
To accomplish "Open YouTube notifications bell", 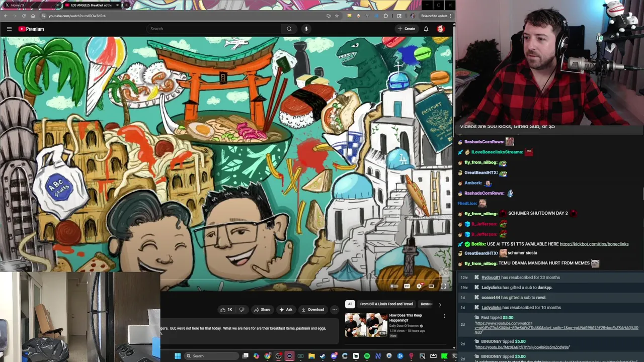I will [x=426, y=29].
